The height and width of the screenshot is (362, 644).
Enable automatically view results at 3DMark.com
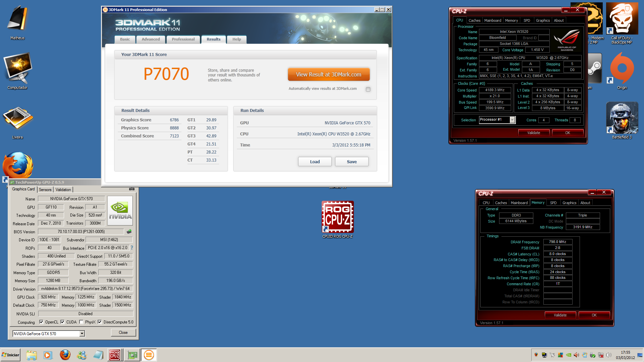pyautogui.click(x=368, y=89)
